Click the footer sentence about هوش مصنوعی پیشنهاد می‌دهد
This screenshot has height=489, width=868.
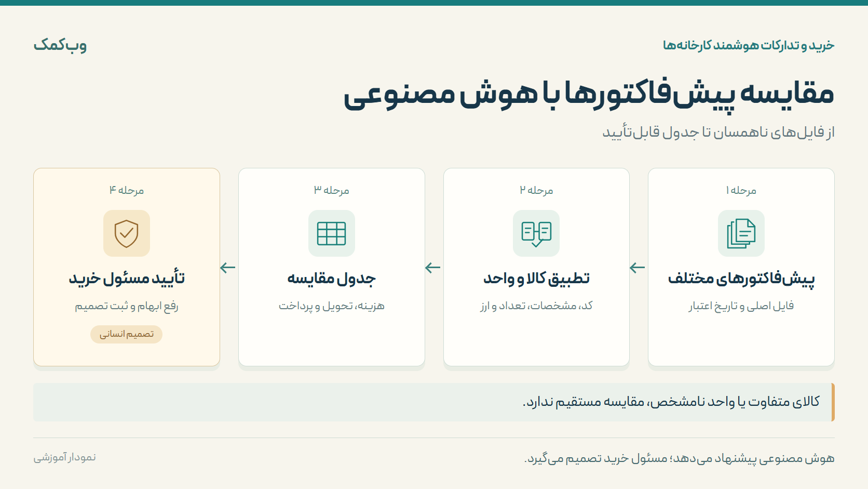pos(679,458)
